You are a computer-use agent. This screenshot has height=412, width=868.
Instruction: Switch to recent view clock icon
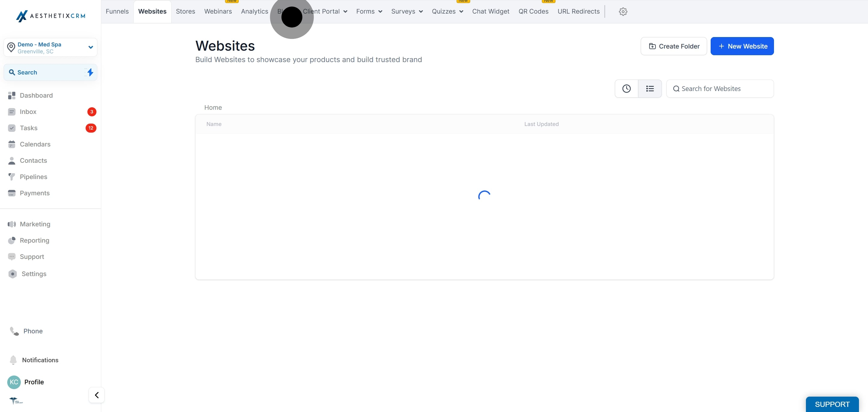click(626, 89)
